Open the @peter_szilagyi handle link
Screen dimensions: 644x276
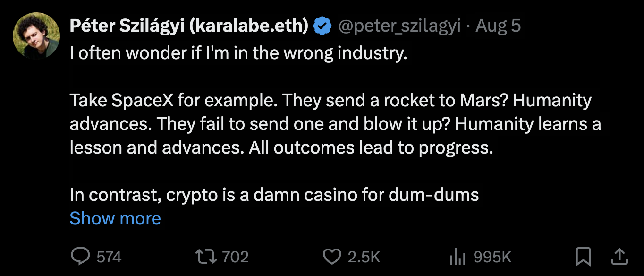coord(399,26)
